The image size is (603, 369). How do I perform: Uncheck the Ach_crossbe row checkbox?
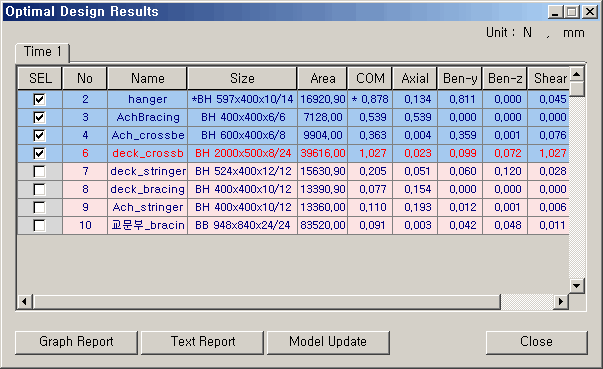(39, 136)
